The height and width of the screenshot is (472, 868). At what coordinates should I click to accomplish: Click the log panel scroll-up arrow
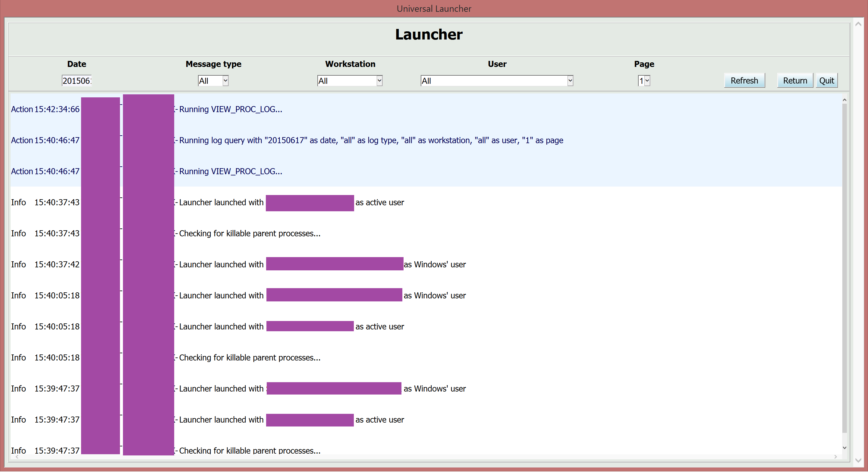pyautogui.click(x=844, y=100)
